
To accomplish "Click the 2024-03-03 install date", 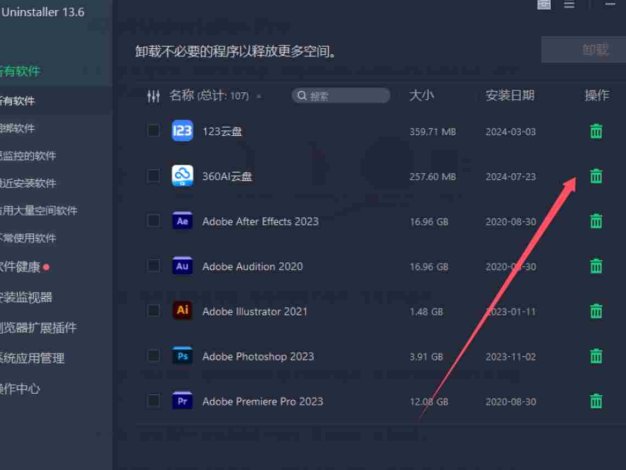I will [x=511, y=132].
